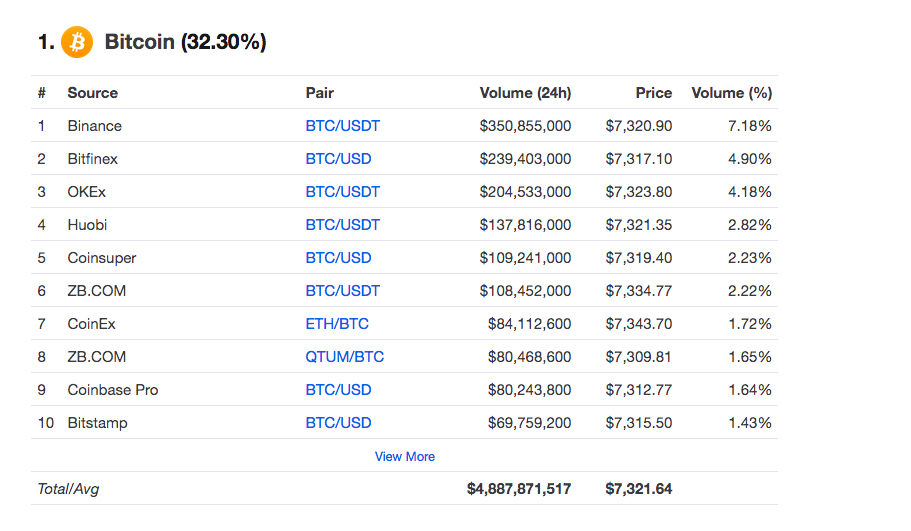
Task: Click Coinbase Pro price $7,312.77
Action: tap(639, 390)
